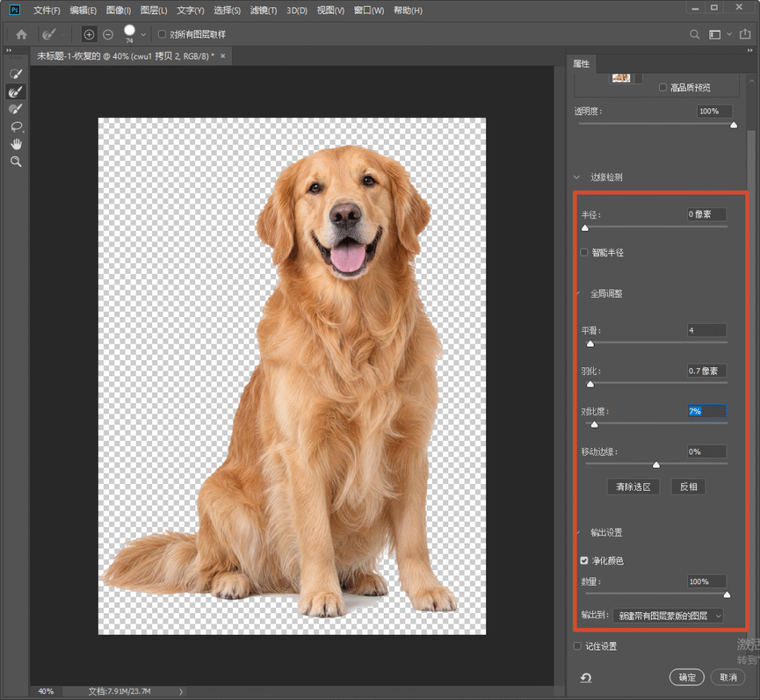Confirm with the OK button
The width and height of the screenshot is (760, 700).
[x=687, y=677]
